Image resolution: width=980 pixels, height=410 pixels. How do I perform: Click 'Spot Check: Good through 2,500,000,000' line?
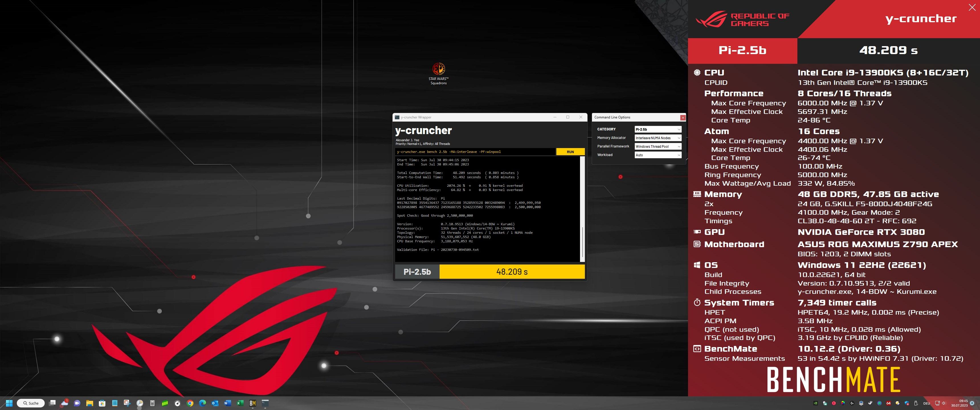(435, 216)
